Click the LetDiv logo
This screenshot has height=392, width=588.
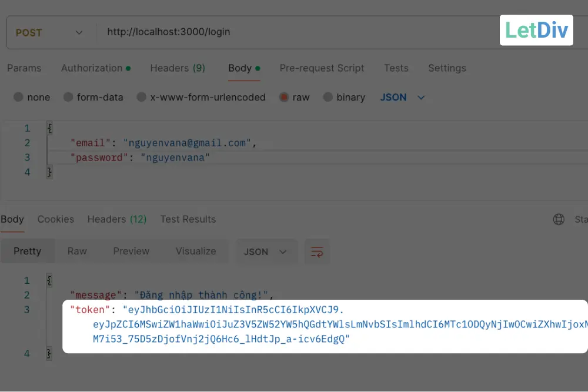tap(536, 30)
